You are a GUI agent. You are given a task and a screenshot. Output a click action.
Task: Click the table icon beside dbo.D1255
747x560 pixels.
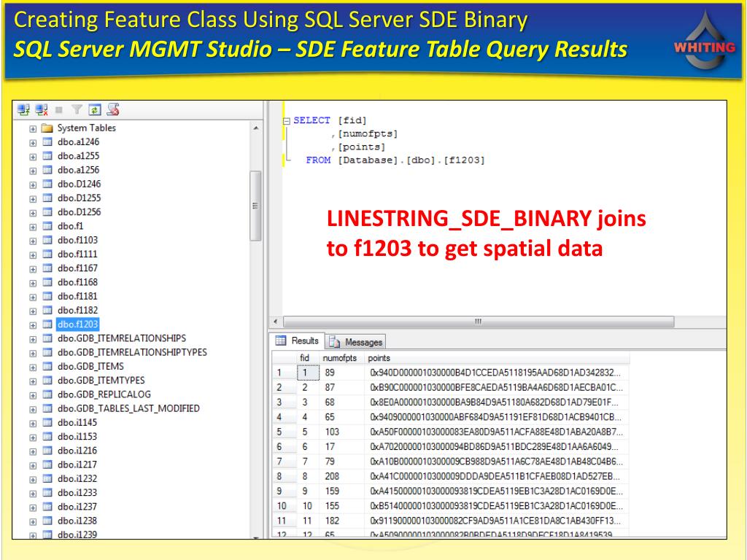click(47, 198)
